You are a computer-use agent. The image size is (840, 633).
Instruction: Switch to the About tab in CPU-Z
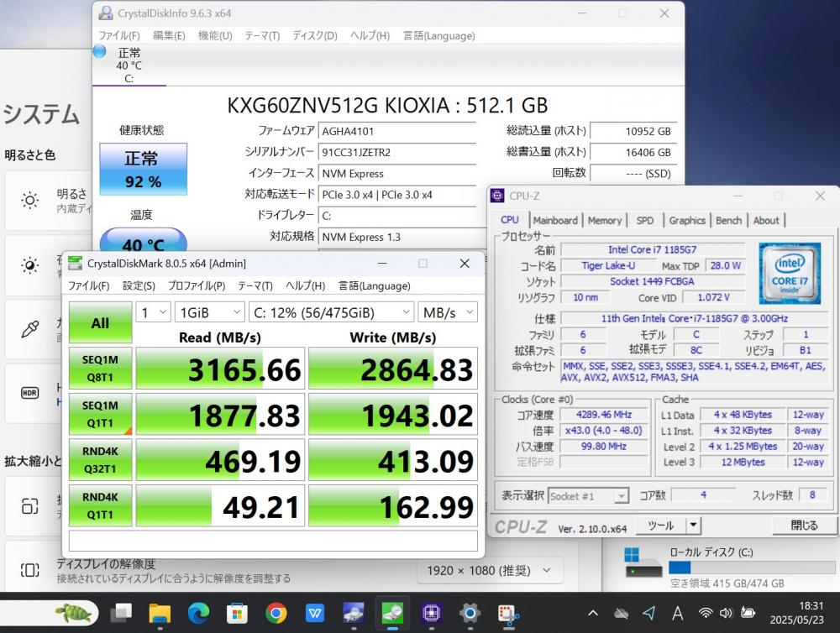[x=766, y=220]
